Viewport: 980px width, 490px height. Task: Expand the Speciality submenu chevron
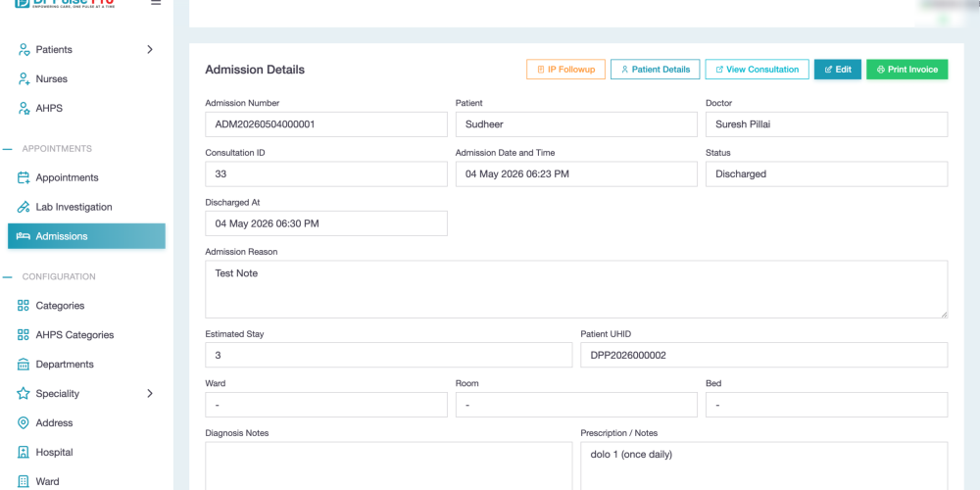[150, 394]
